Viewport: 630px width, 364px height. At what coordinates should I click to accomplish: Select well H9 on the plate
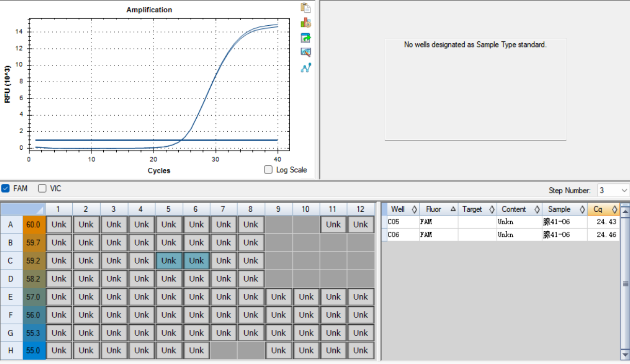point(278,351)
